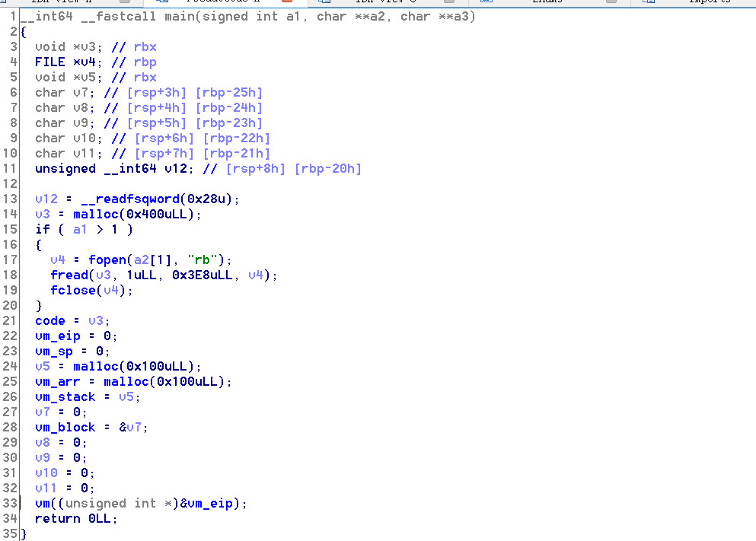This screenshot has width=756, height=541.
Task: Click the "rb" string literal
Action: pos(202,259)
